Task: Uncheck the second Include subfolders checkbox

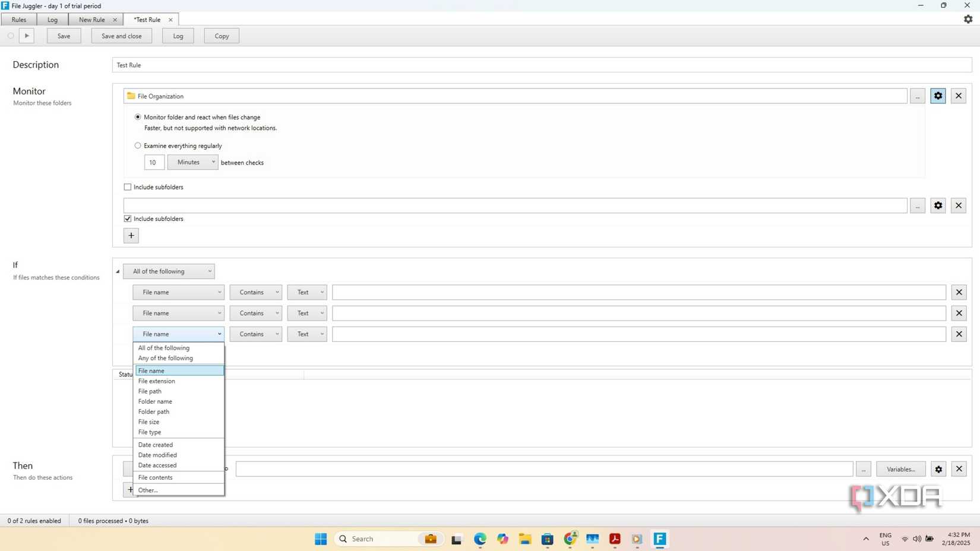Action: click(x=127, y=218)
